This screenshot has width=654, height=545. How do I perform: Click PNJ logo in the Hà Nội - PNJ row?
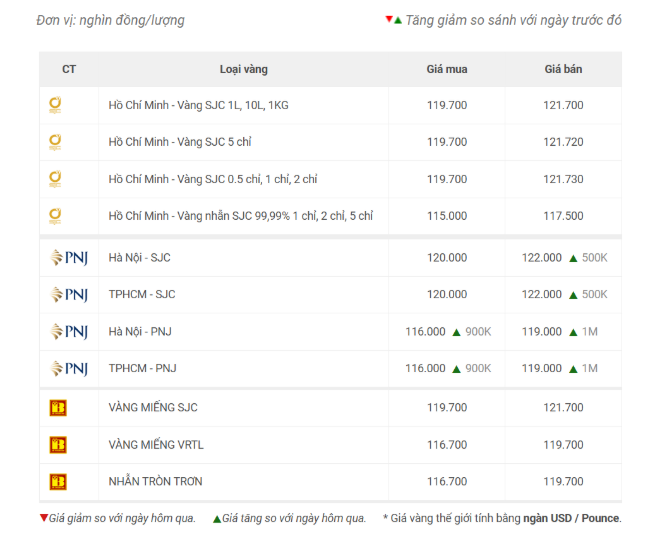(x=69, y=332)
